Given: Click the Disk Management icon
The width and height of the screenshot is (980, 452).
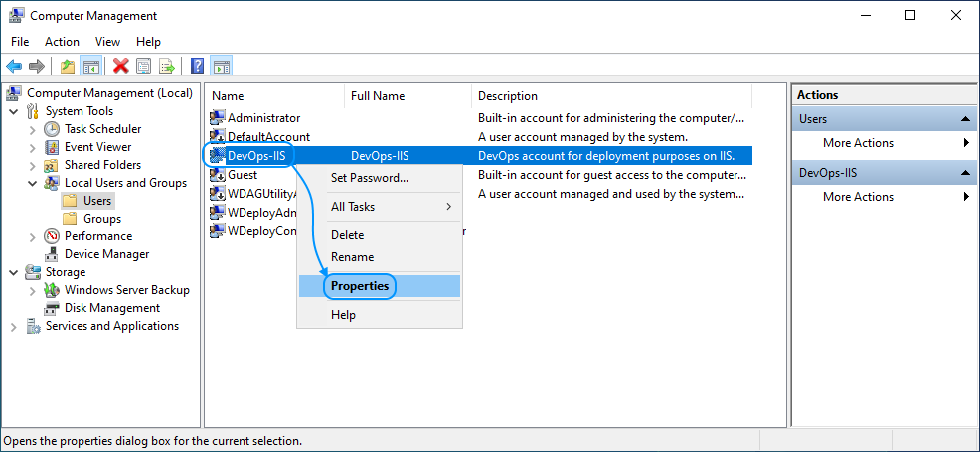Looking at the screenshot, I should 52,308.
